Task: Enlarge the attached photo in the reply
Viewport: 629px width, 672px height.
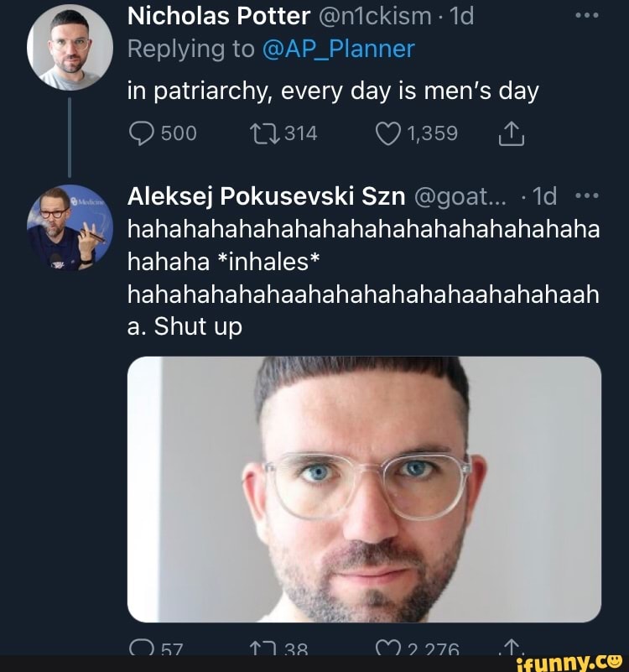Action: point(364,489)
